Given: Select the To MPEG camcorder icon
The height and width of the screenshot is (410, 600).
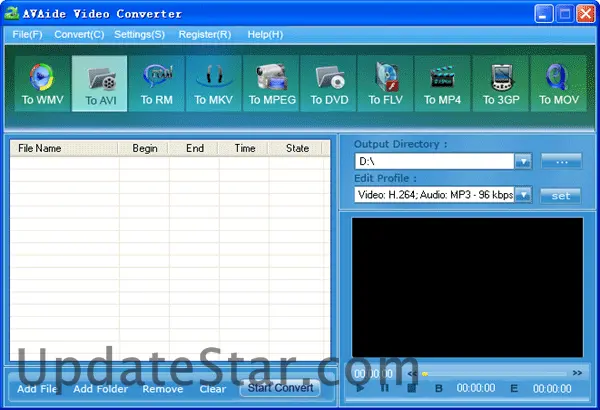Looking at the screenshot, I should point(271,83).
